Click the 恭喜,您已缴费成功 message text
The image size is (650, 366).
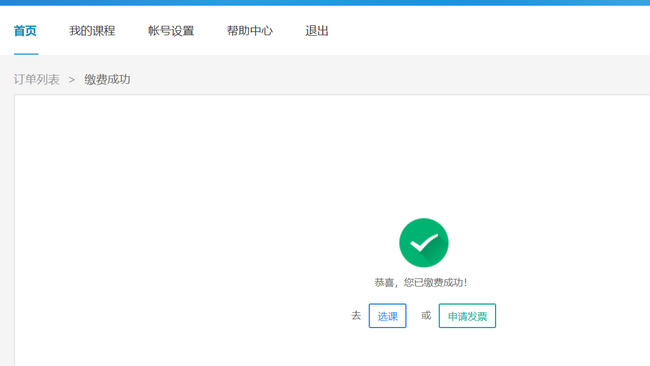(x=421, y=283)
